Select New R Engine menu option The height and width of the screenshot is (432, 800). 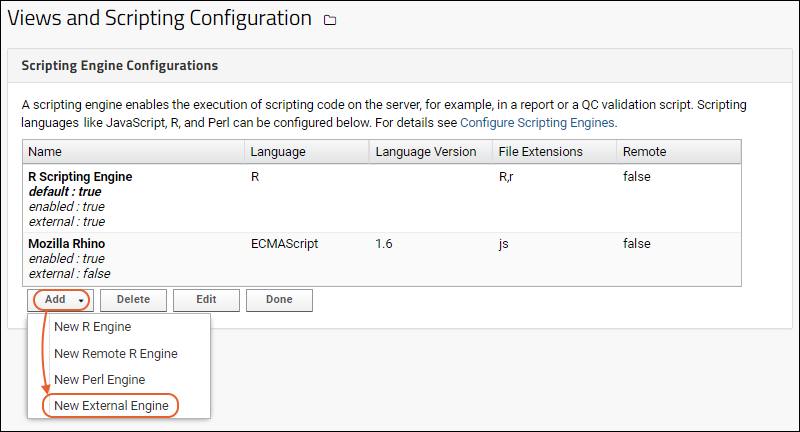[93, 327]
